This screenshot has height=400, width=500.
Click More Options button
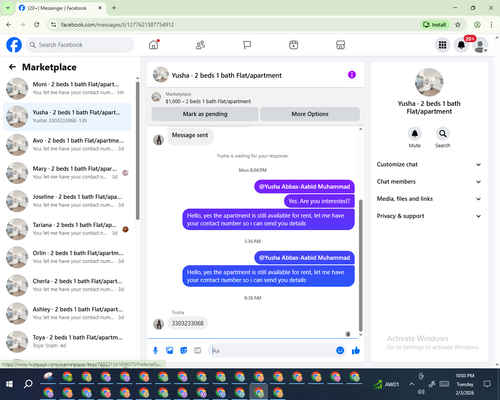click(x=310, y=114)
